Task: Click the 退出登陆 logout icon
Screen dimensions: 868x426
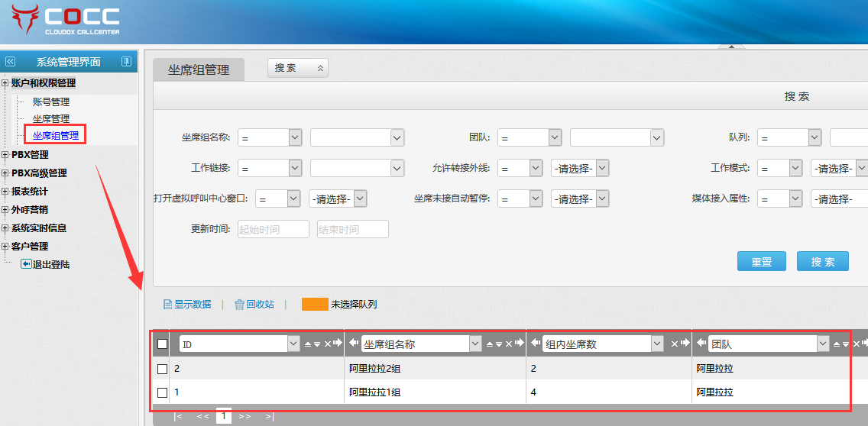Action: [26, 264]
